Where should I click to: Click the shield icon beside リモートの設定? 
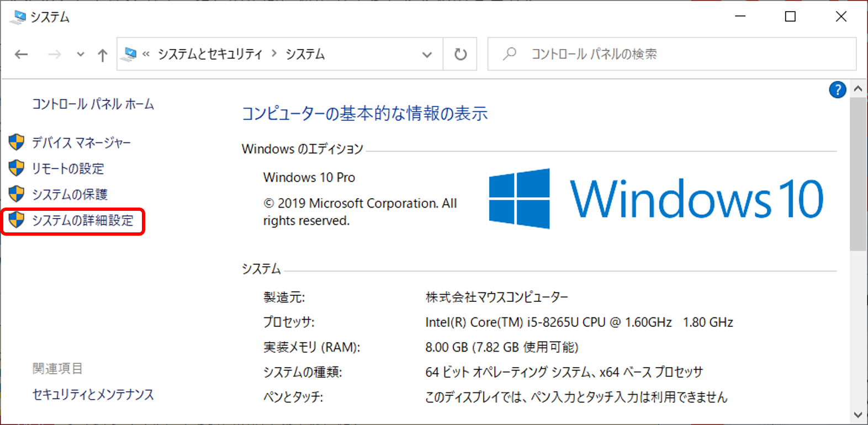pyautogui.click(x=17, y=168)
